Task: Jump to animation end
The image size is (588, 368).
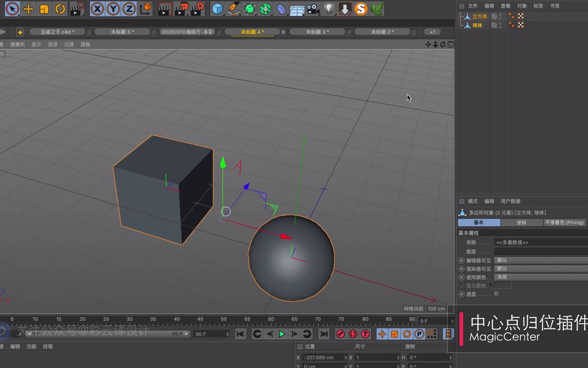Action: [x=324, y=334]
